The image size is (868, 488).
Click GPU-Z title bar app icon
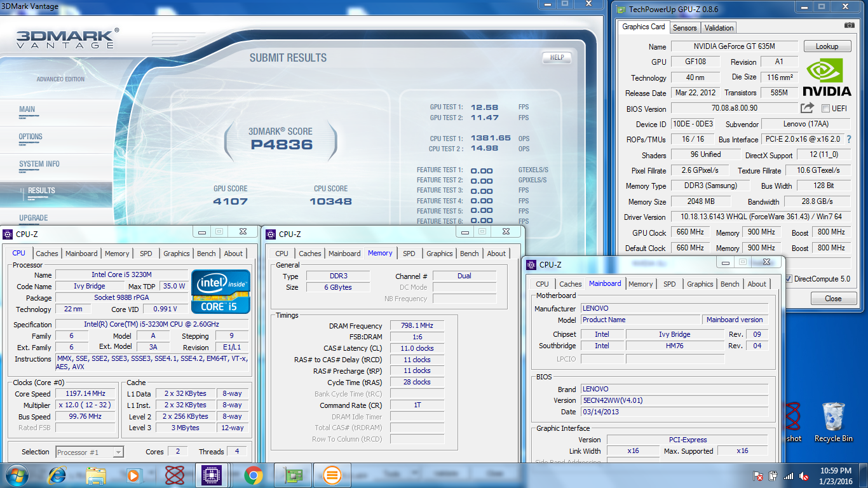coord(620,9)
